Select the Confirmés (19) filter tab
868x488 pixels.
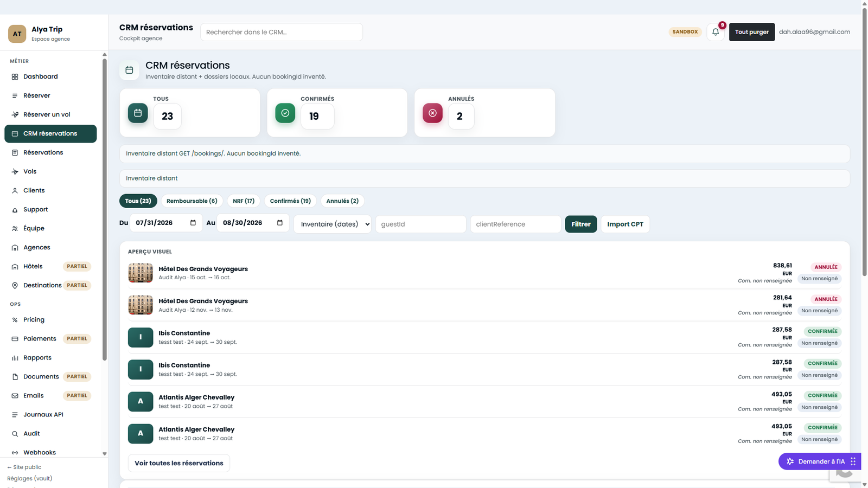pyautogui.click(x=290, y=201)
